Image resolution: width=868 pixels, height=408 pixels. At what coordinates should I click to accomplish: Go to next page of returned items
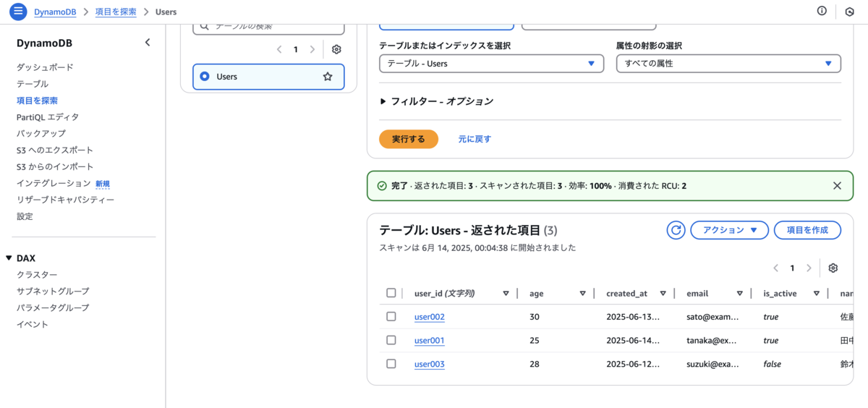(x=809, y=268)
